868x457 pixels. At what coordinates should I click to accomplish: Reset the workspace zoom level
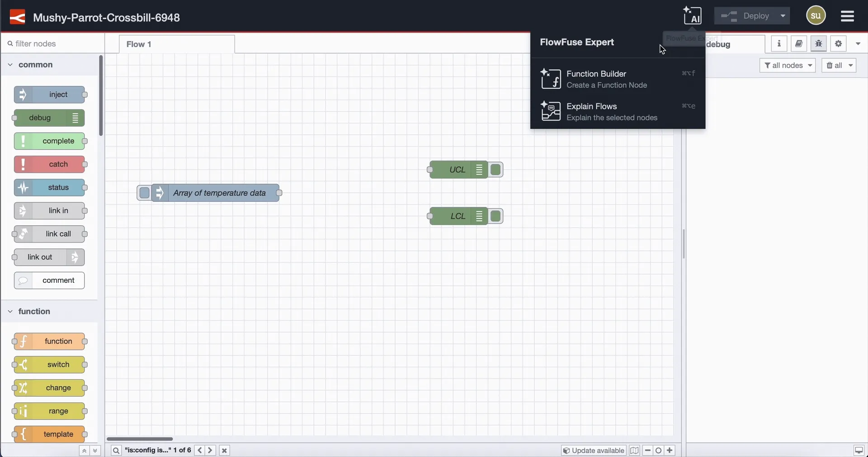659,450
